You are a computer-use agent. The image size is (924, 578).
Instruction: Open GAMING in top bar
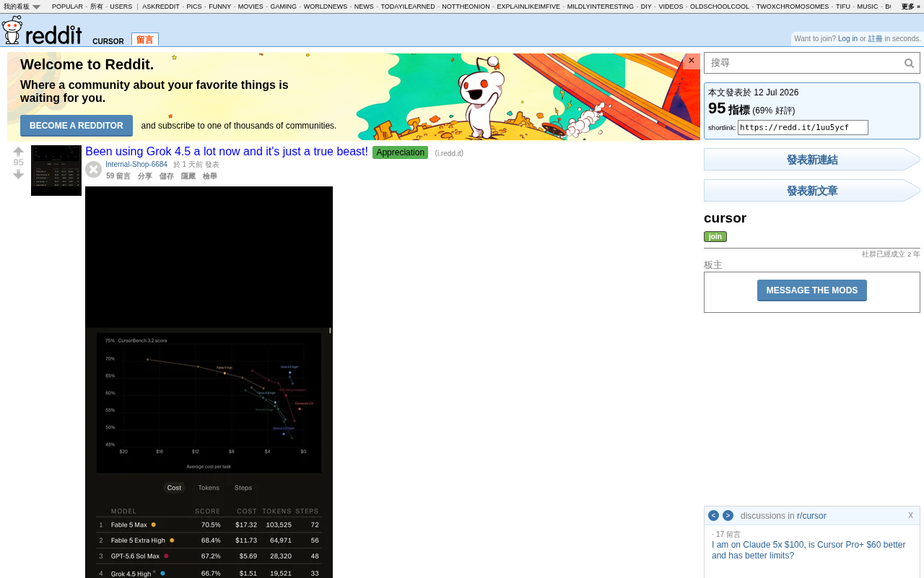point(284,7)
